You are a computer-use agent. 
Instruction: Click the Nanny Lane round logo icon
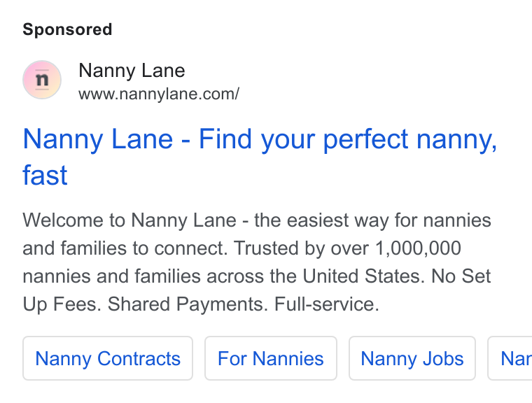coord(42,80)
